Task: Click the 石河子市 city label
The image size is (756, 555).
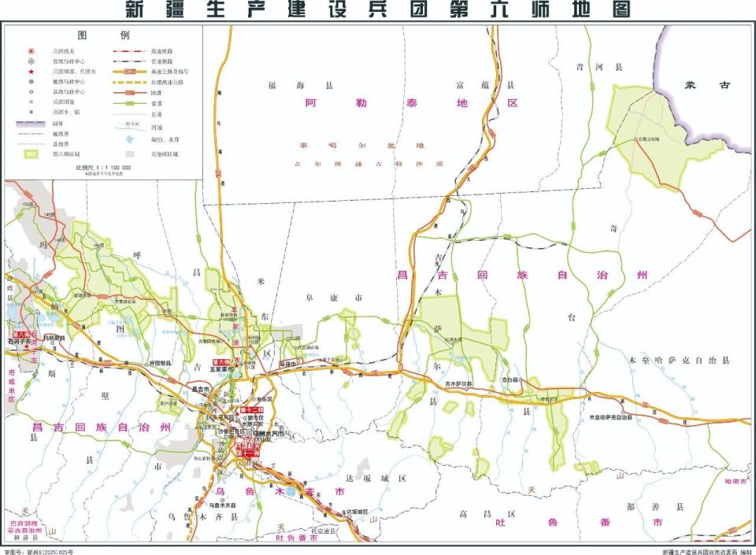Action: point(19,341)
